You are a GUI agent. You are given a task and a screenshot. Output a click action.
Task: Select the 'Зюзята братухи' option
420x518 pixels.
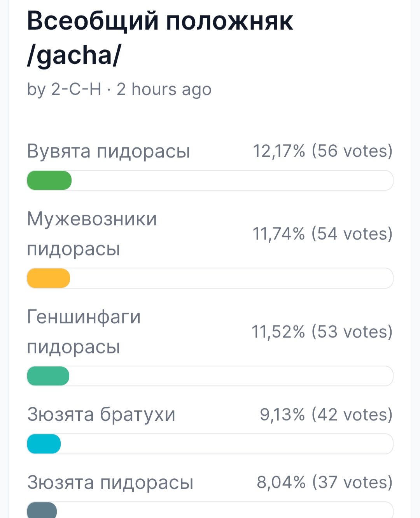click(101, 415)
